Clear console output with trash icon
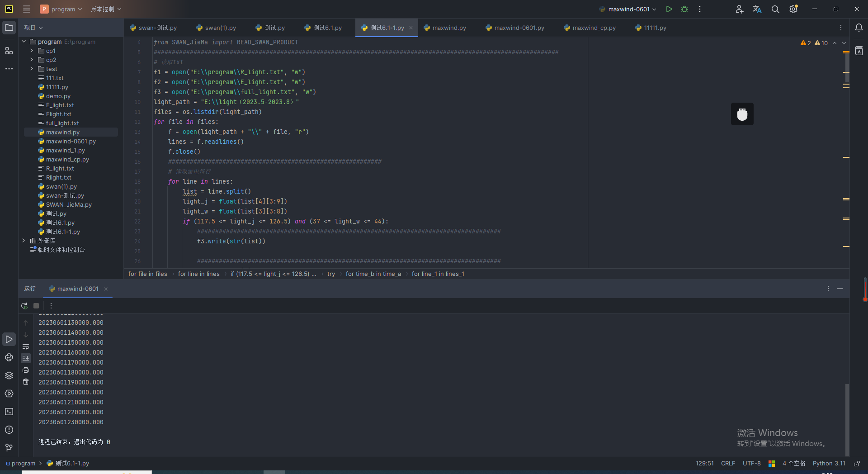This screenshot has width=868, height=474. coord(26,382)
